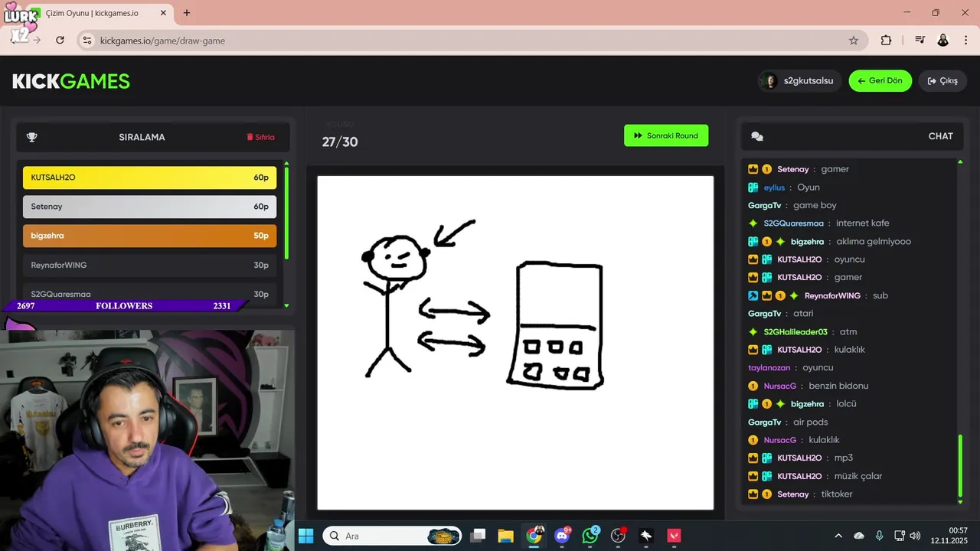980x551 pixels.
Task: Select ReynaforWING 30p ranking row
Action: (149, 265)
